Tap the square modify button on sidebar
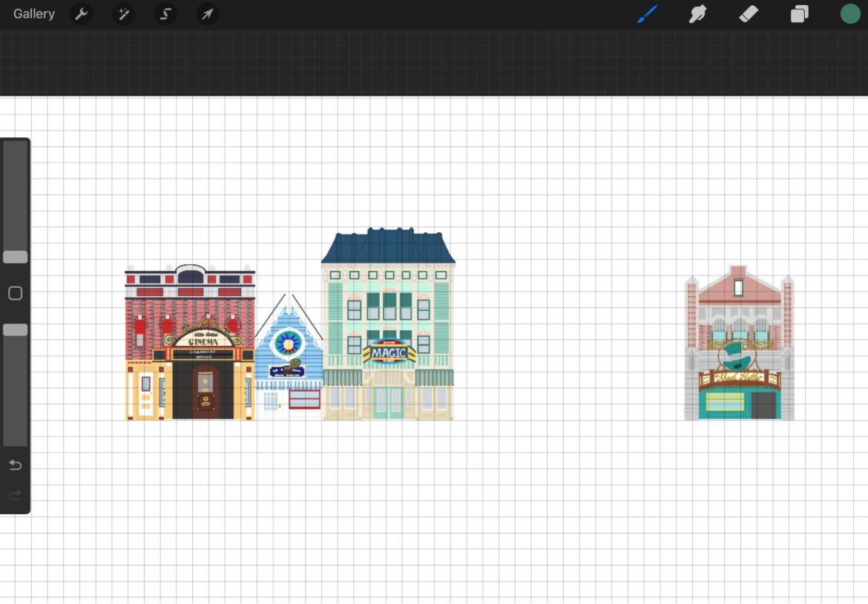Screen dimensions: 868x604 (16, 293)
